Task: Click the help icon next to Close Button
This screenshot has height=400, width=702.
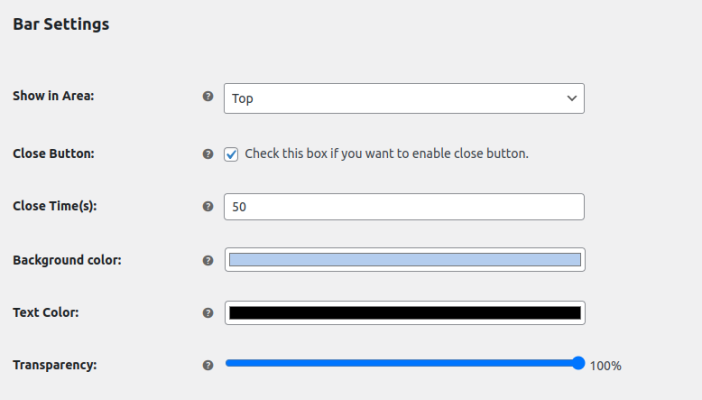Action: point(208,154)
